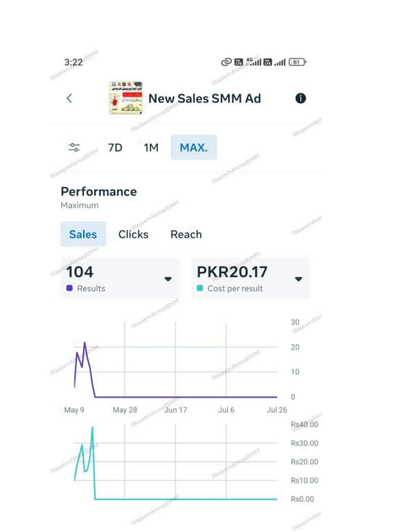Tap the back arrow icon
Viewport: 411px width, 532px height.
(69, 99)
